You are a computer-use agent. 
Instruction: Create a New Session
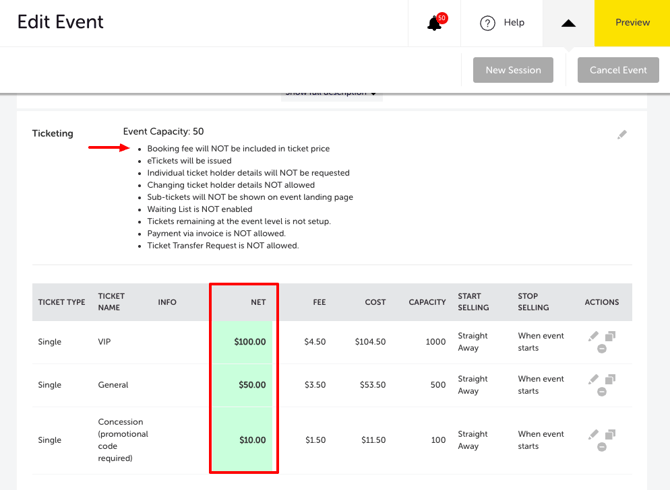[513, 70]
